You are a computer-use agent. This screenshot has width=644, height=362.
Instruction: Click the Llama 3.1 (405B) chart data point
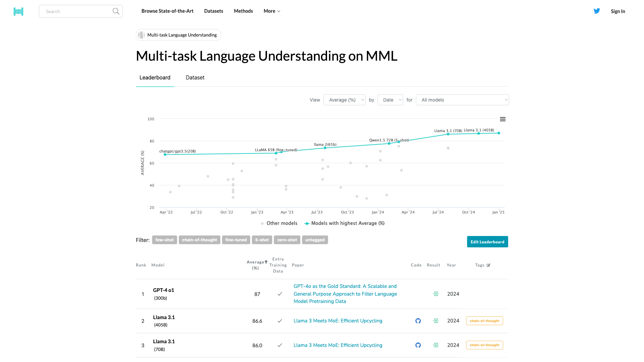click(x=479, y=133)
